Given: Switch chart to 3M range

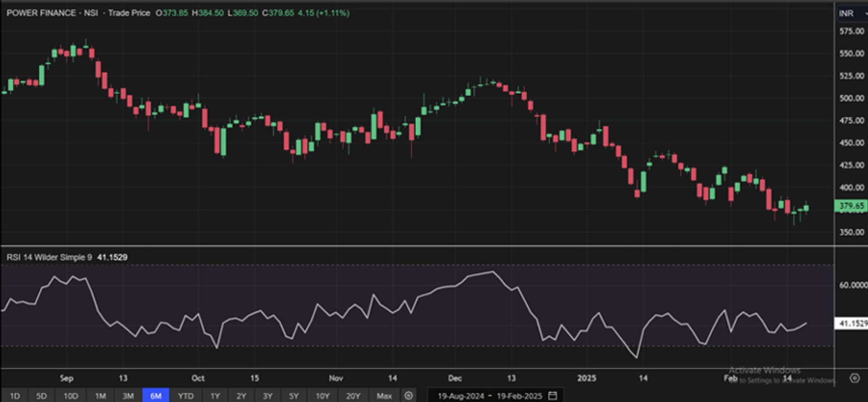Looking at the screenshot, I should pos(128,396).
